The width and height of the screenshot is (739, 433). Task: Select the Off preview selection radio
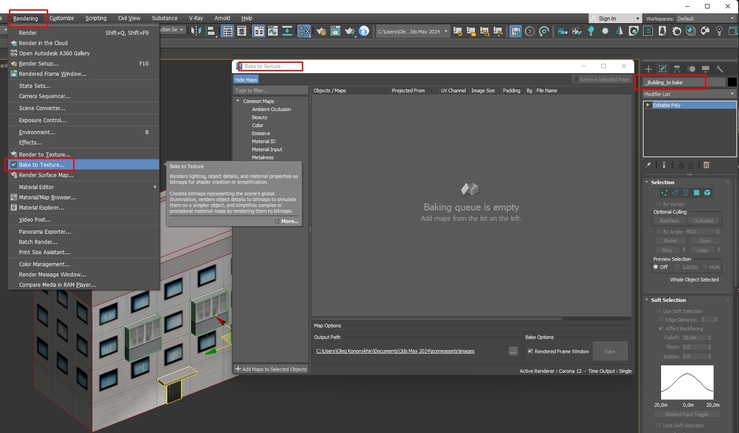coord(656,267)
